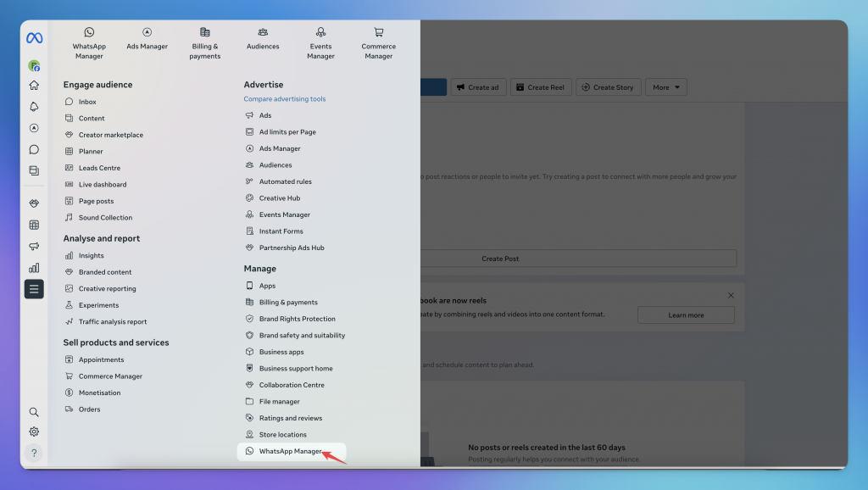Viewport: 868px width, 490px height.
Task: Click the Meta logo icon
Action: tap(34, 38)
